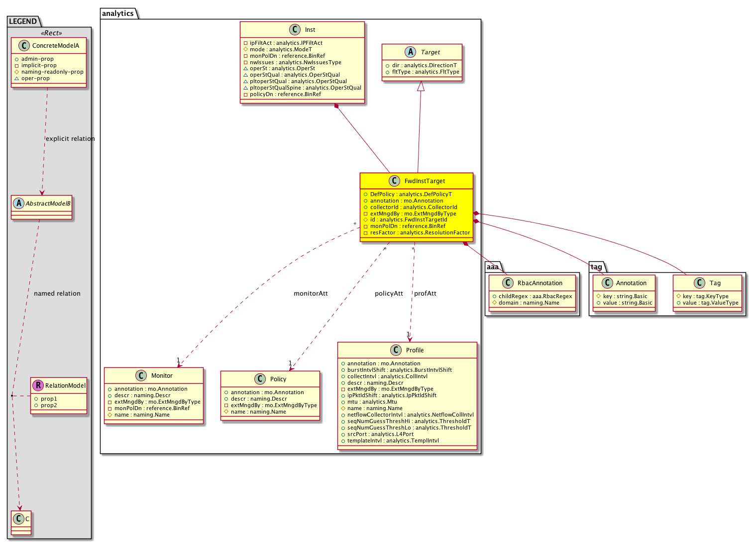This screenshot has width=756, height=544.
Task: Select the profAtt relation label
Action: [425, 294]
